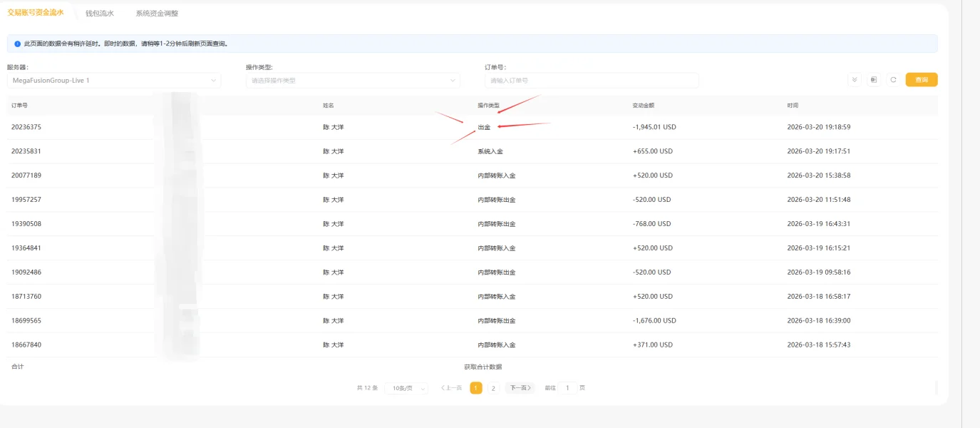Image resolution: width=980 pixels, height=428 pixels.
Task: Select order number 19092486
Action: coord(26,272)
